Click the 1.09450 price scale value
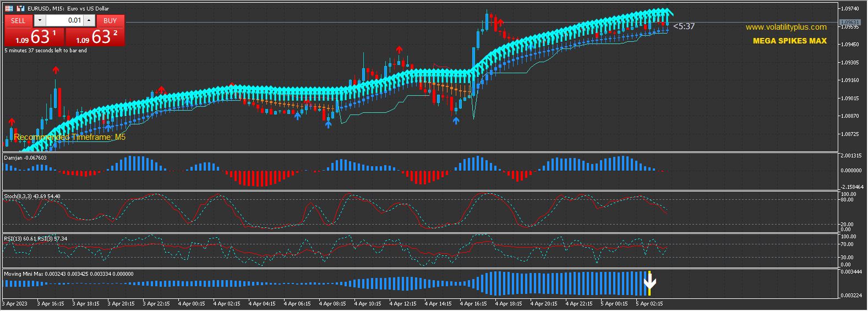This screenshot has width=868, height=311. (850, 45)
